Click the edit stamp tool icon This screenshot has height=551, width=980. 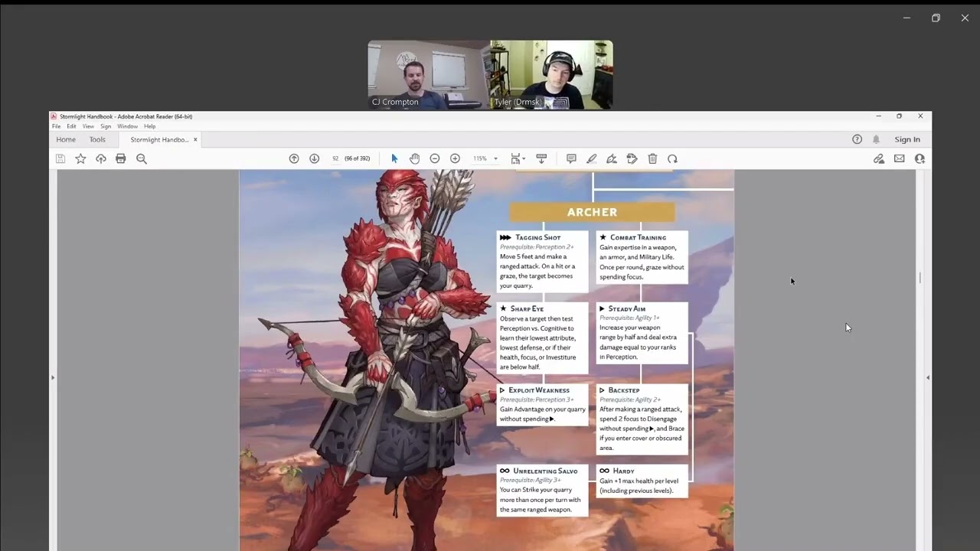632,158
